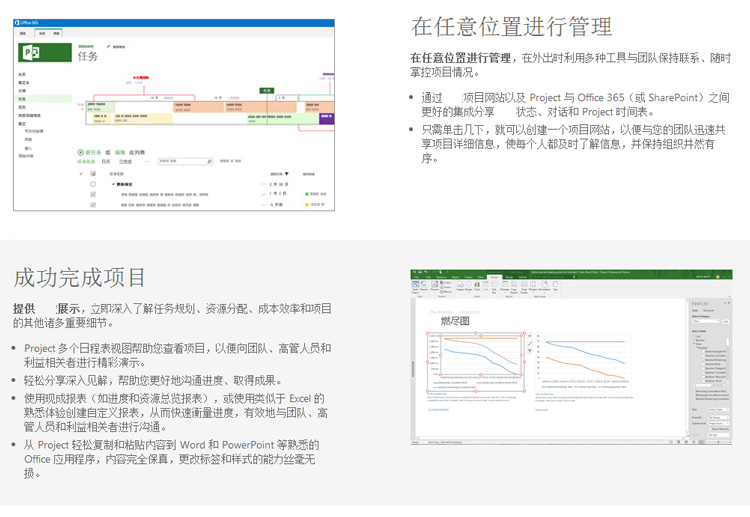The height and width of the screenshot is (517, 750).
Task: Click the green new task plus icon
Action: point(81,152)
